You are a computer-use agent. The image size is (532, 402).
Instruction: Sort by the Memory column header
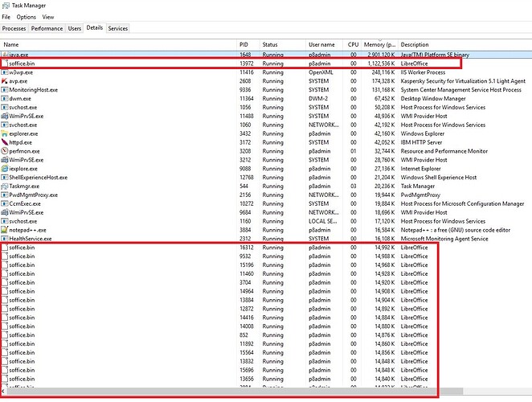380,44
